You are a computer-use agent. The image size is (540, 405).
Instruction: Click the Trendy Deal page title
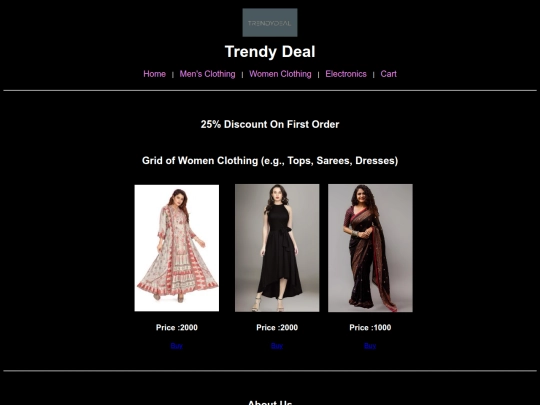pos(270,52)
